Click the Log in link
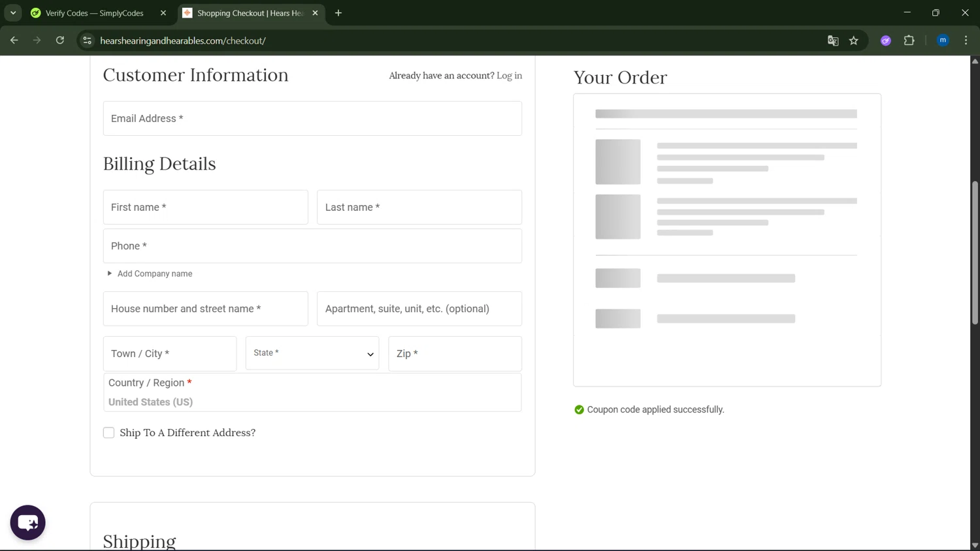The image size is (980, 551). coord(509,76)
